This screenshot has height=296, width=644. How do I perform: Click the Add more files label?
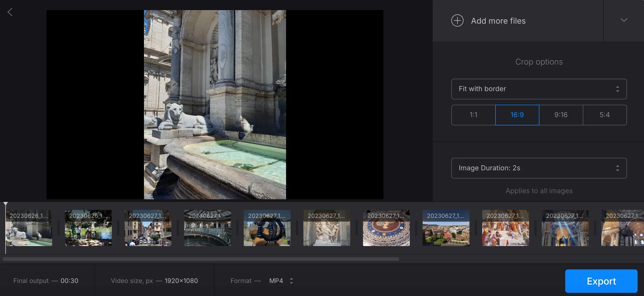pyautogui.click(x=498, y=21)
